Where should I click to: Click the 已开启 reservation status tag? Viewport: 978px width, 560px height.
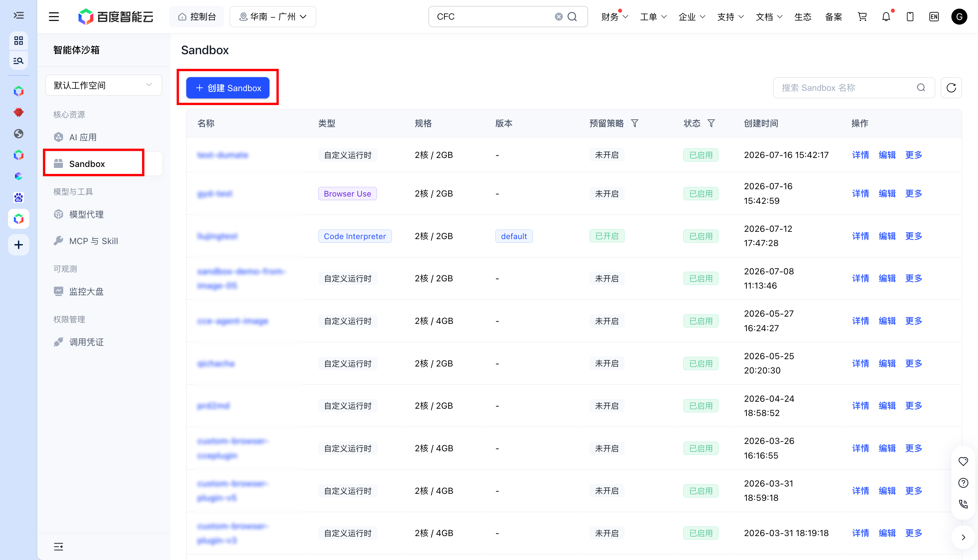(x=607, y=236)
